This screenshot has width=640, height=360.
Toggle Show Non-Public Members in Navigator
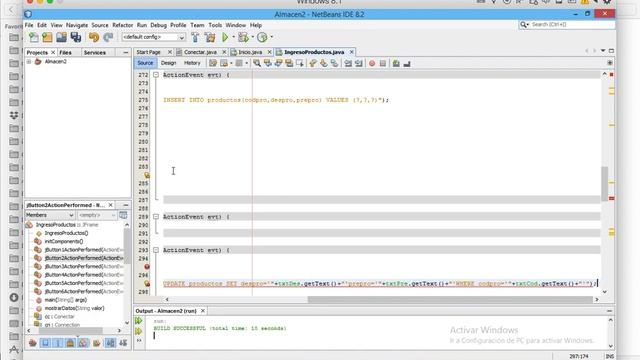click(71, 343)
